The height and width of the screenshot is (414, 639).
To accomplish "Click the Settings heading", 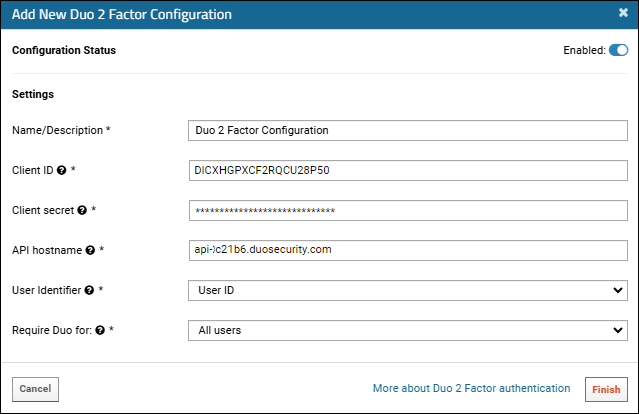I will 33,95.
